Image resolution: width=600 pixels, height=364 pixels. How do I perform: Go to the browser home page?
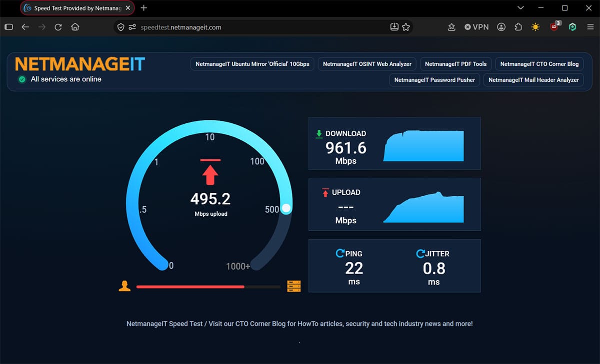75,27
